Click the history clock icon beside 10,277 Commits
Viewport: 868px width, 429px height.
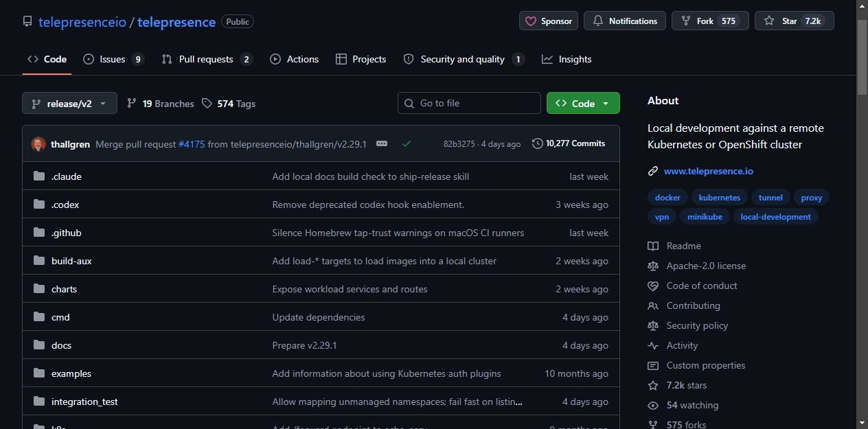click(x=537, y=143)
